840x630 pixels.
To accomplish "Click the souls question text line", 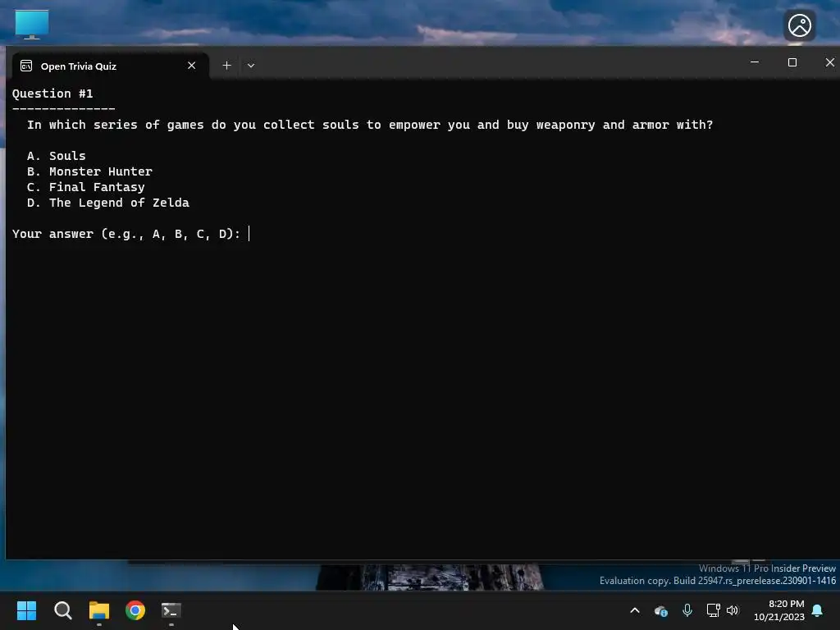I will pos(370,125).
